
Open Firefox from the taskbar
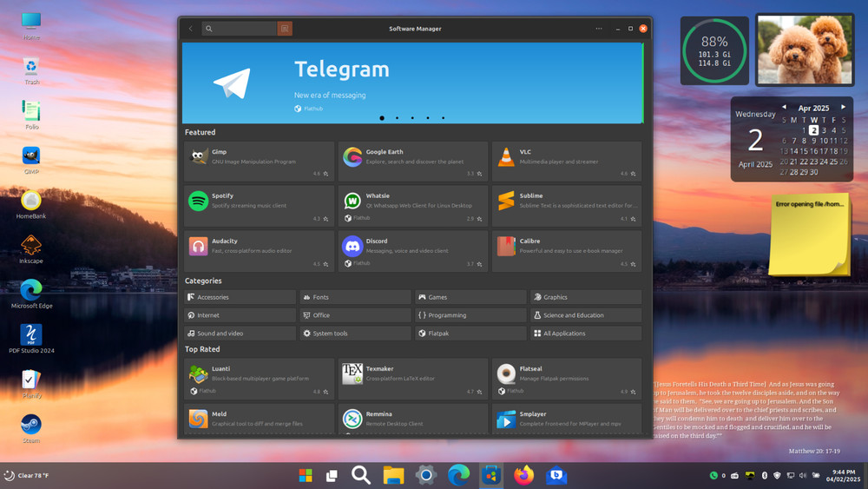pyautogui.click(x=523, y=475)
